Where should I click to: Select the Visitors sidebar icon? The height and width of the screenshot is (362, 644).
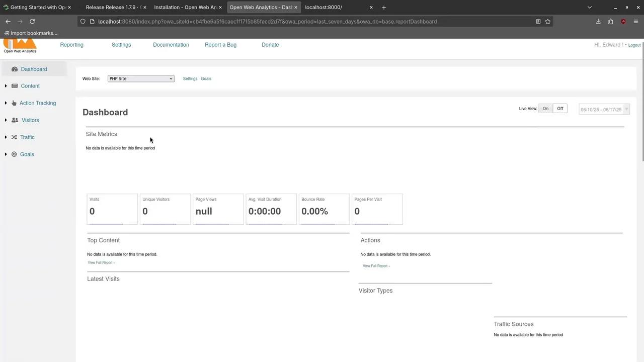click(14, 120)
